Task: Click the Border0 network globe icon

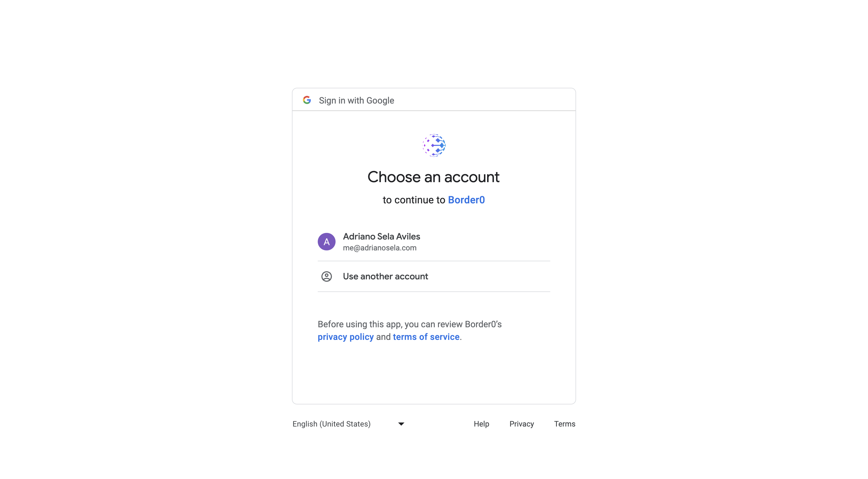Action: pyautogui.click(x=434, y=145)
